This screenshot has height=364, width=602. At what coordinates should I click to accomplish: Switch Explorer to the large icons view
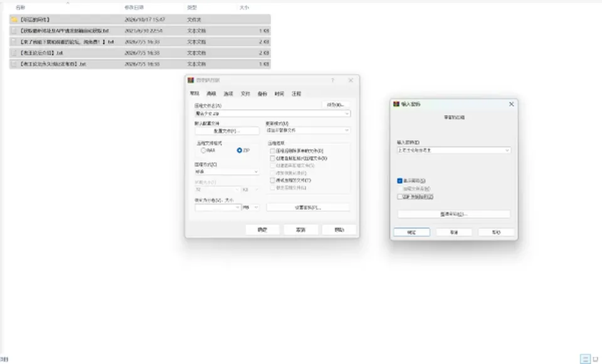tap(596, 359)
